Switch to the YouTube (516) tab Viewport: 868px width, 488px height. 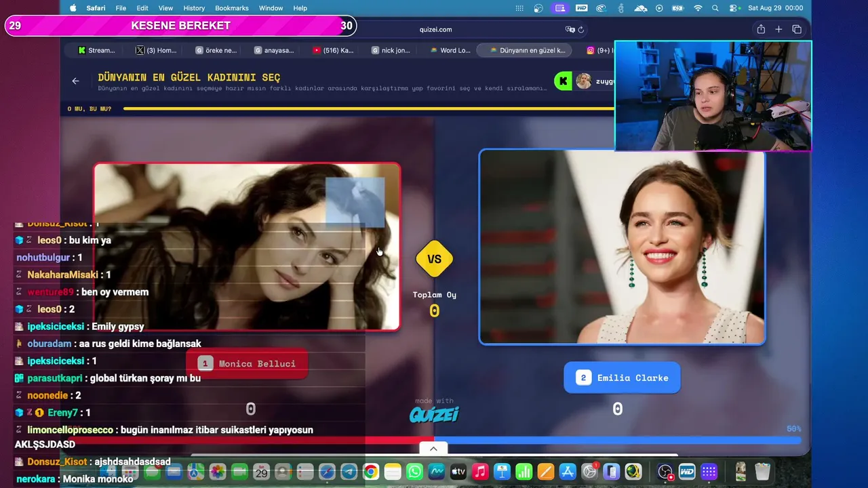click(333, 50)
